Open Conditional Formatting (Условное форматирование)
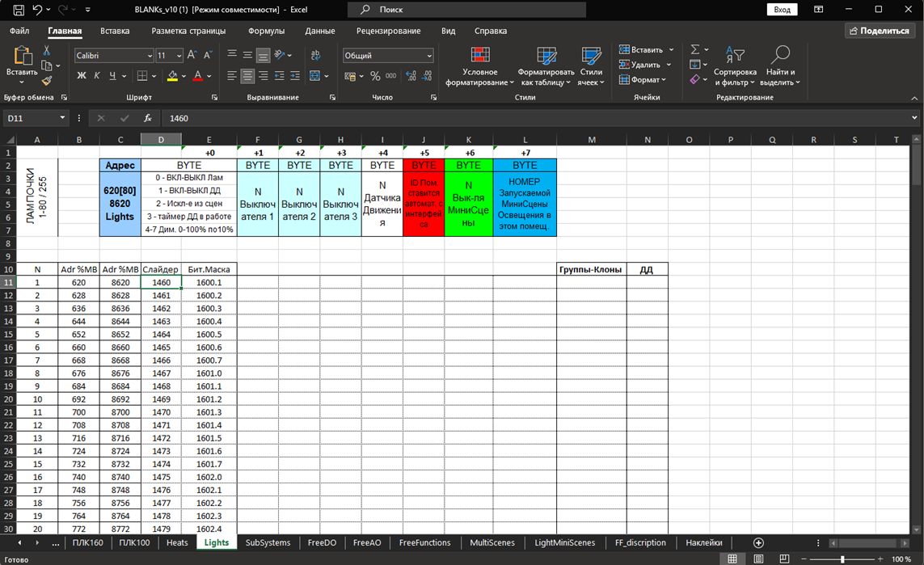The width and height of the screenshot is (924, 565). point(479,66)
